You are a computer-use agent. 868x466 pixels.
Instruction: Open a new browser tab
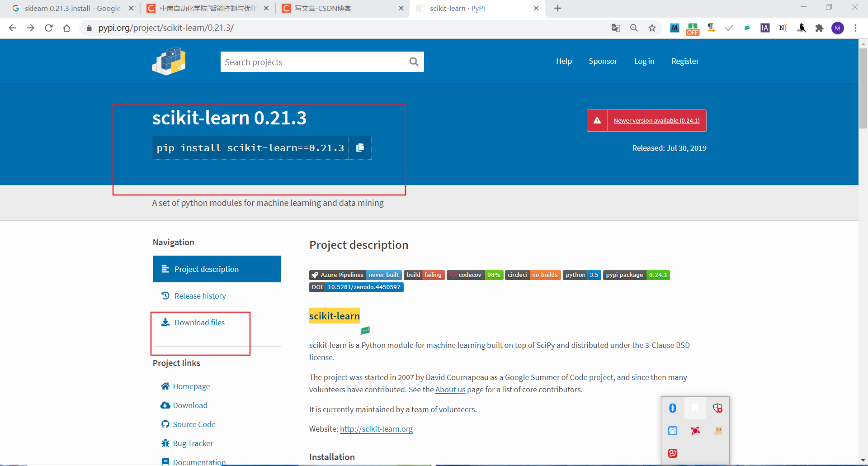558,8
